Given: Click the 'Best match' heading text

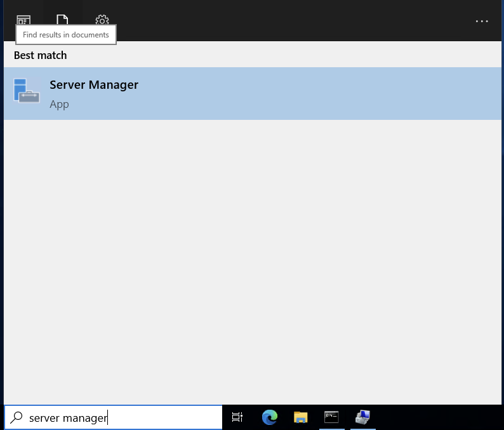Looking at the screenshot, I should tap(41, 55).
